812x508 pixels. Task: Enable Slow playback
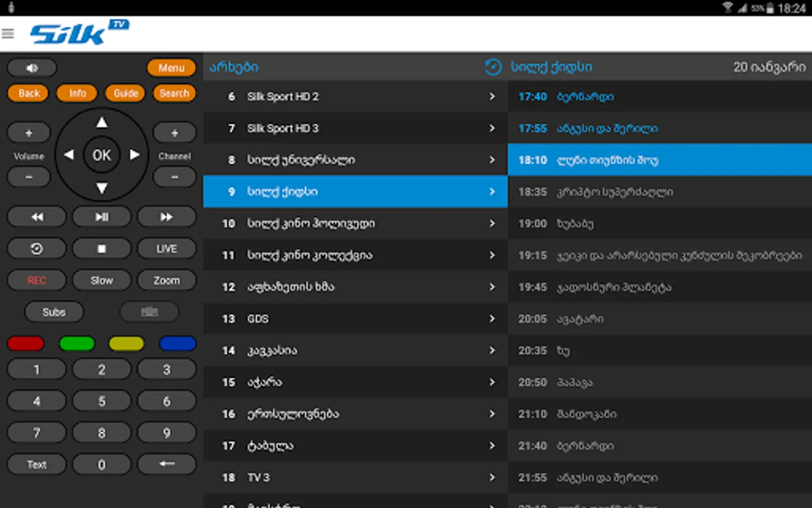[x=101, y=281]
